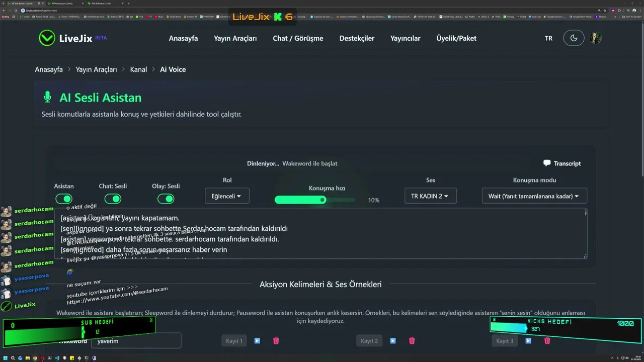Click the LiveJix logo icon

click(47, 38)
